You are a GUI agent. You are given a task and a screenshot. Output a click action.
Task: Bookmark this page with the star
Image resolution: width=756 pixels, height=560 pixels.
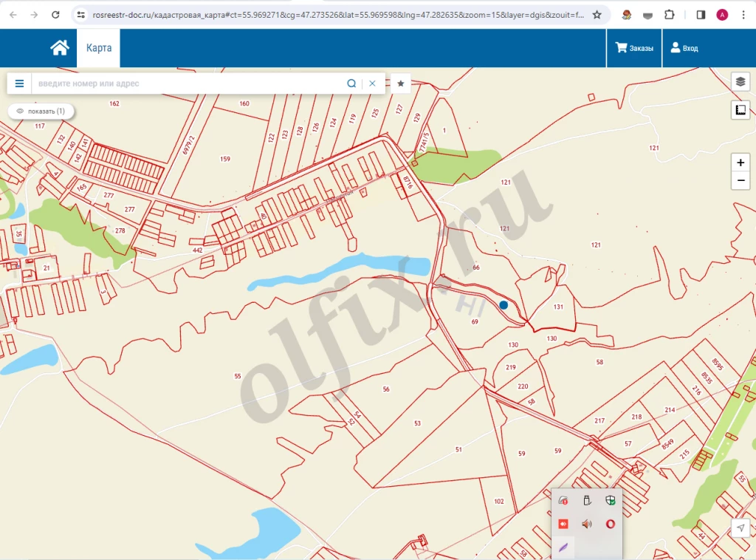coord(597,15)
